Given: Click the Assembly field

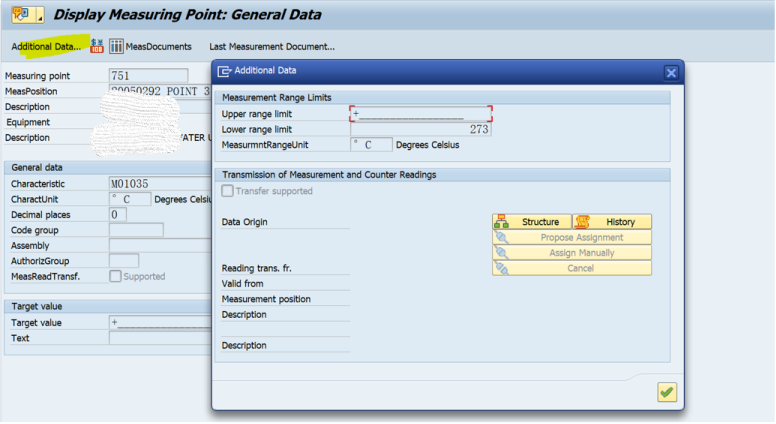Looking at the screenshot, I should click(159, 245).
